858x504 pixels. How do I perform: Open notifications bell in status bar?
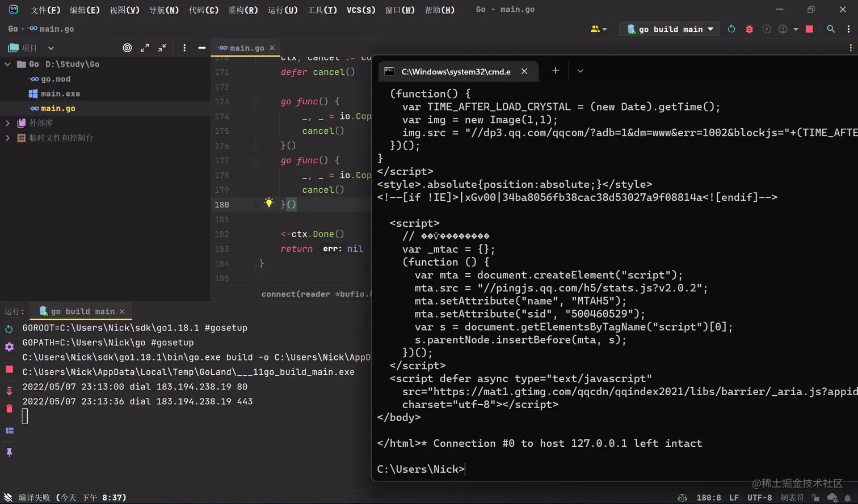(x=848, y=498)
